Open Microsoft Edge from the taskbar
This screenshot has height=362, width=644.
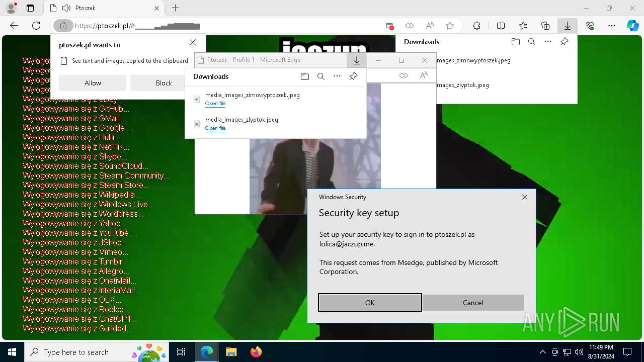pyautogui.click(x=207, y=352)
